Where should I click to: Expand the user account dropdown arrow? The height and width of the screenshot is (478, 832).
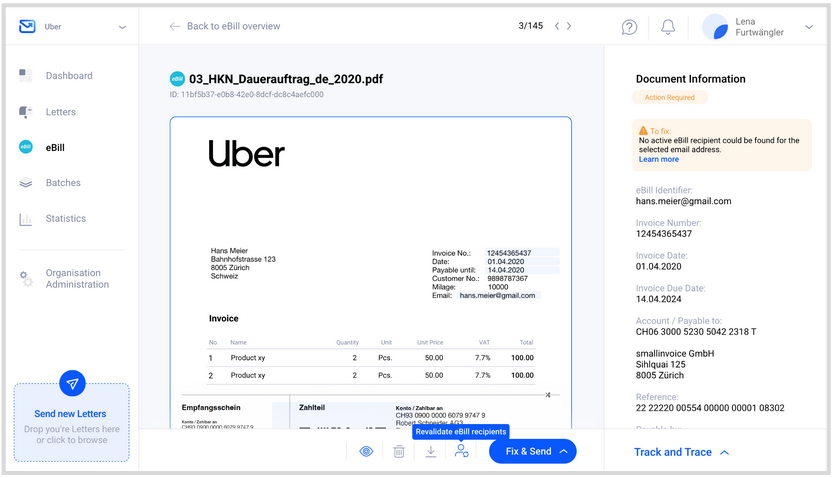[809, 27]
